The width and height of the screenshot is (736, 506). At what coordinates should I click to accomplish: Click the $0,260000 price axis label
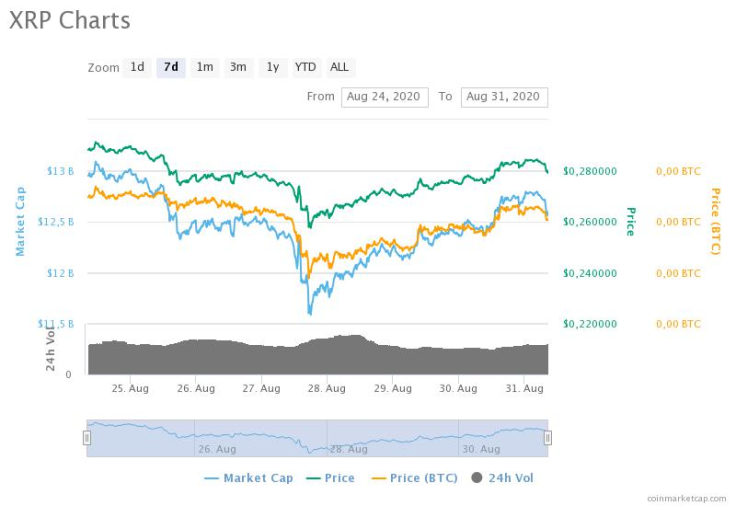[x=590, y=222]
